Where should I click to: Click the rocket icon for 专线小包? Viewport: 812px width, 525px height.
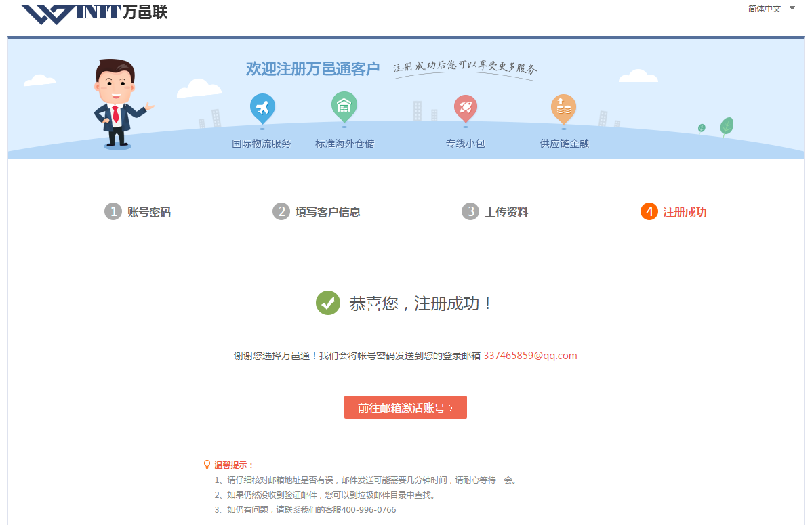click(x=466, y=109)
